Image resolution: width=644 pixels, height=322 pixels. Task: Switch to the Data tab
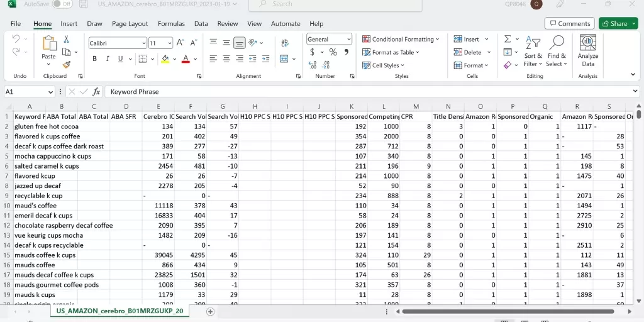point(201,23)
